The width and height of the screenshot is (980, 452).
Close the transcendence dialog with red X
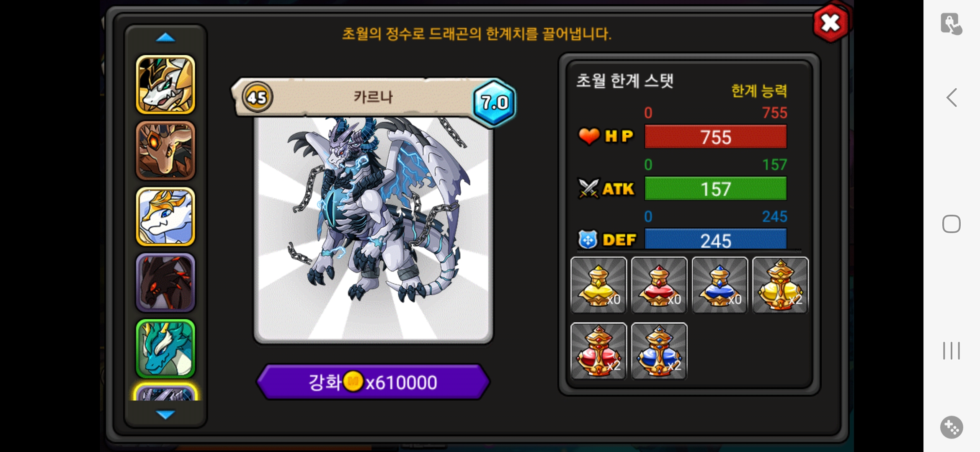pos(831,23)
